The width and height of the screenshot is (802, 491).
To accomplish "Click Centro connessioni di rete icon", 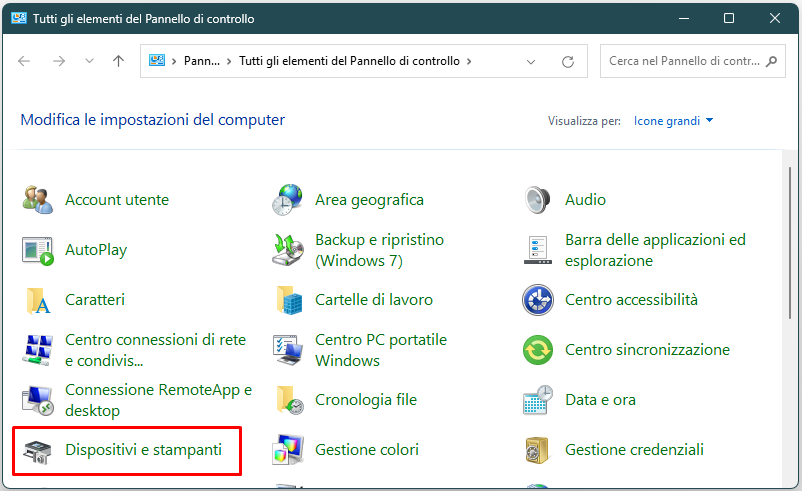I will pos(37,350).
